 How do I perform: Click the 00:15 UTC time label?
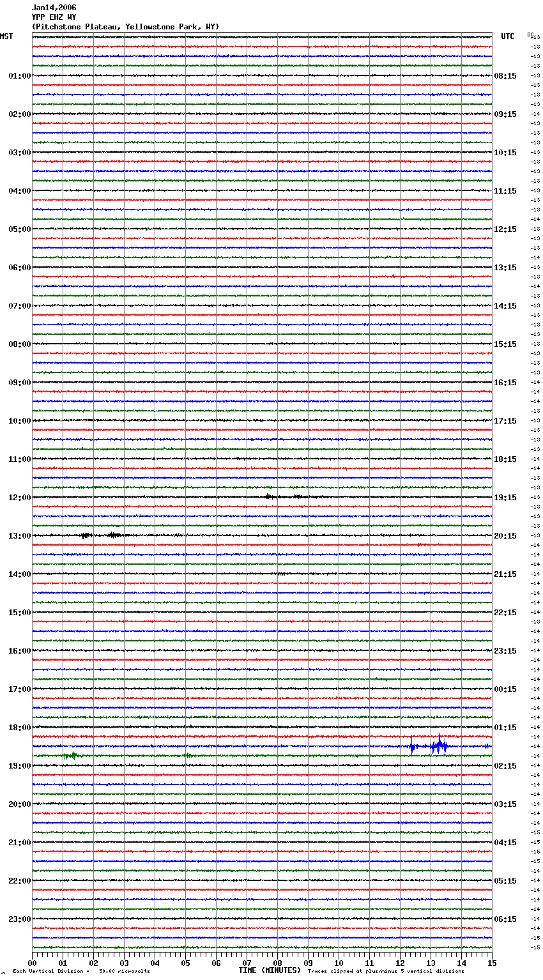click(505, 689)
